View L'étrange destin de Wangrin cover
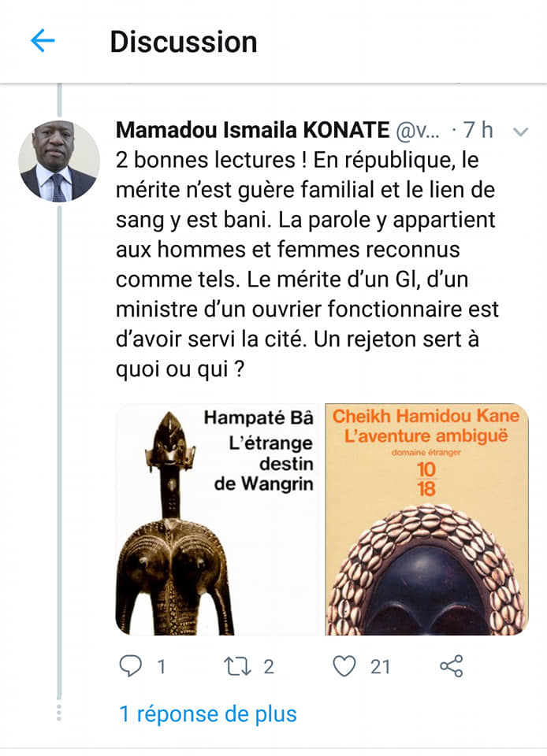The height and width of the screenshot is (756, 547). coord(218,519)
